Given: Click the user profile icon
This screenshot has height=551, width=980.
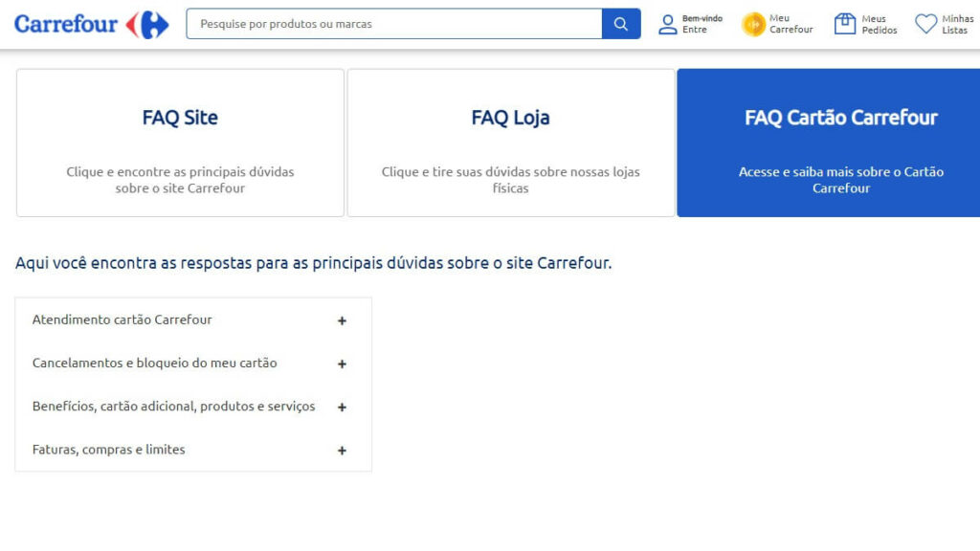Looking at the screenshot, I should pos(667,24).
